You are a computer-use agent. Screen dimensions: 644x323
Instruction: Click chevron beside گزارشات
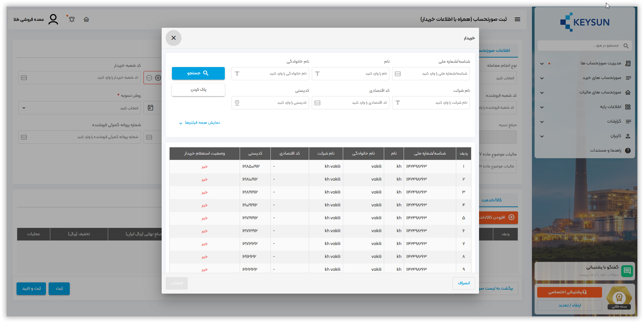click(542, 122)
